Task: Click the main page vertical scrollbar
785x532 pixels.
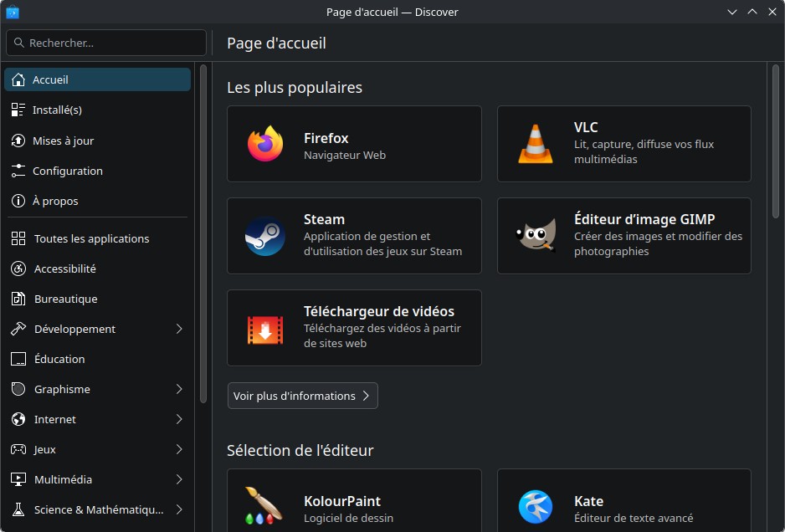Action: tap(776, 141)
